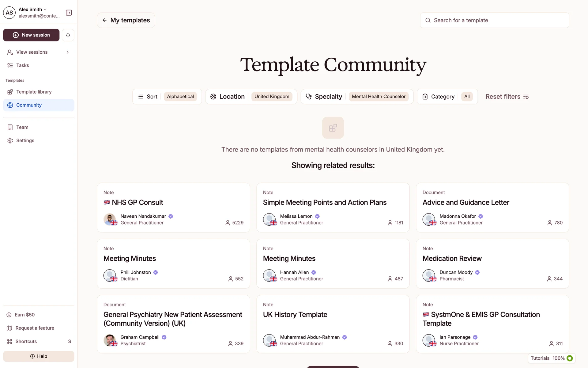The height and width of the screenshot is (368, 588).
Task: Open Tasks list in sidebar
Action: (22, 65)
